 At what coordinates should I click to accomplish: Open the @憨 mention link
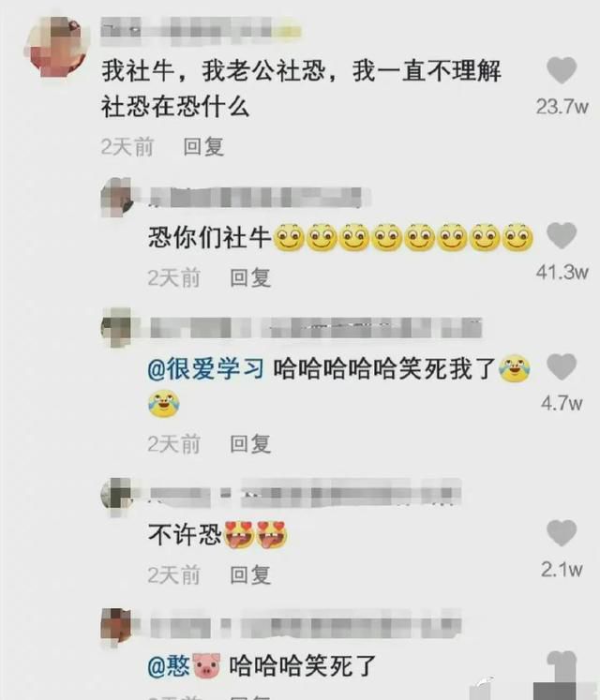click(x=184, y=665)
